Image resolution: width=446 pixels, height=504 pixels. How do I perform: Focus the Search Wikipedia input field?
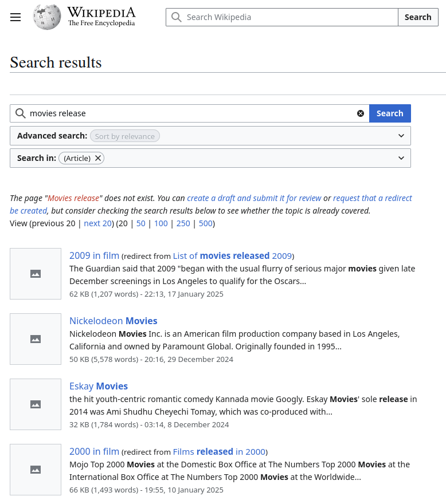click(x=282, y=17)
